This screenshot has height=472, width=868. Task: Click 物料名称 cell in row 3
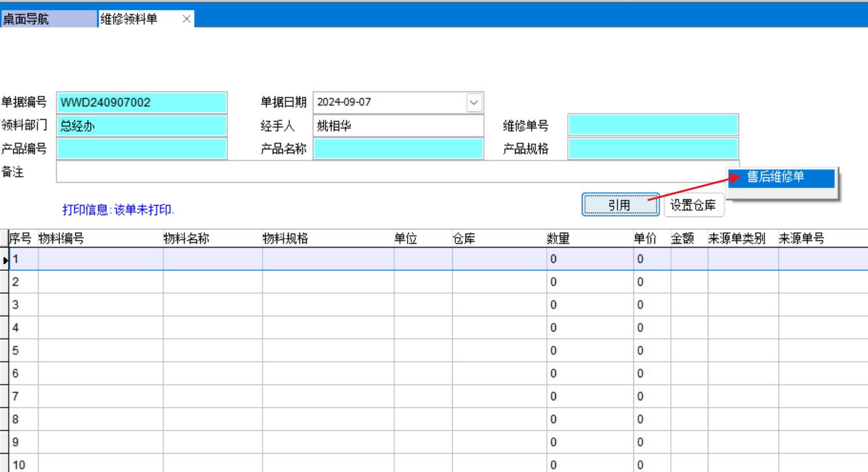[x=212, y=305]
